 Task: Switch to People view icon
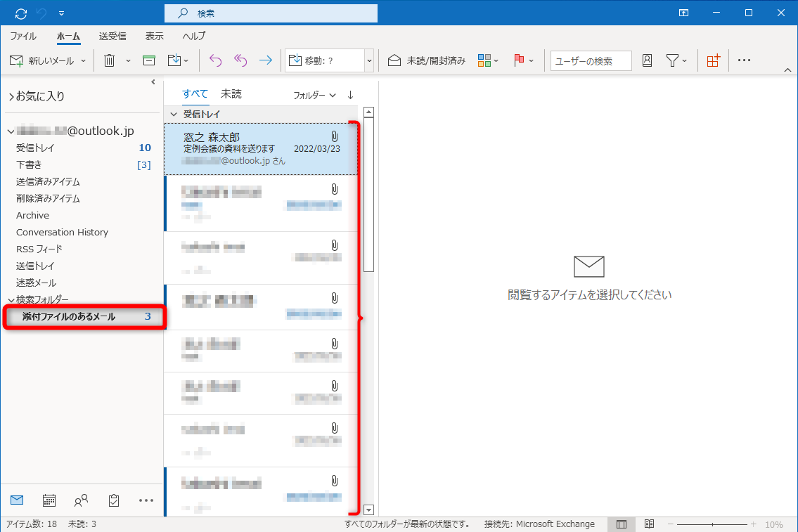tap(81, 500)
